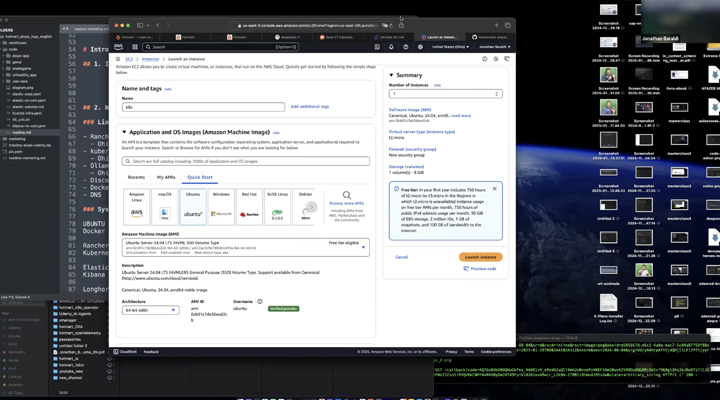Open the AWS console settings gear in the header
This screenshot has height=400, width=720.
tap(420, 47)
